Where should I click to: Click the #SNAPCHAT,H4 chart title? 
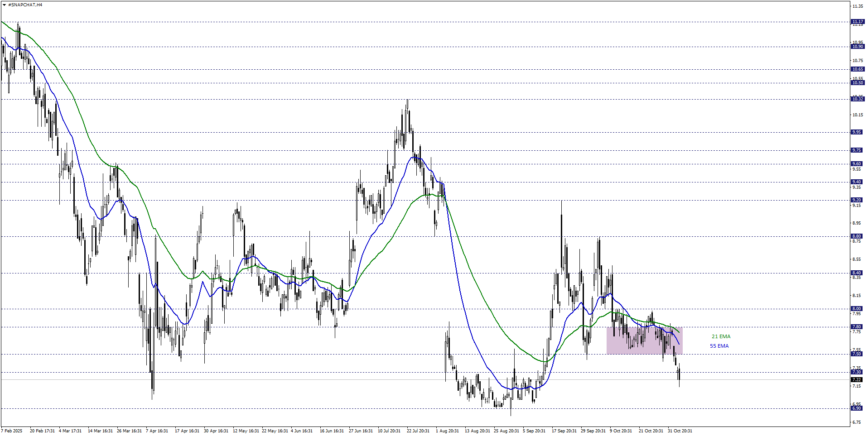tap(25, 5)
